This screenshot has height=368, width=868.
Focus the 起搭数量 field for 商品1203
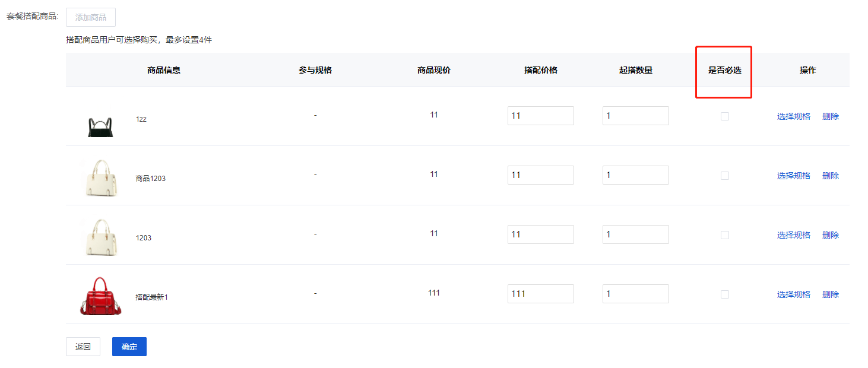click(636, 175)
